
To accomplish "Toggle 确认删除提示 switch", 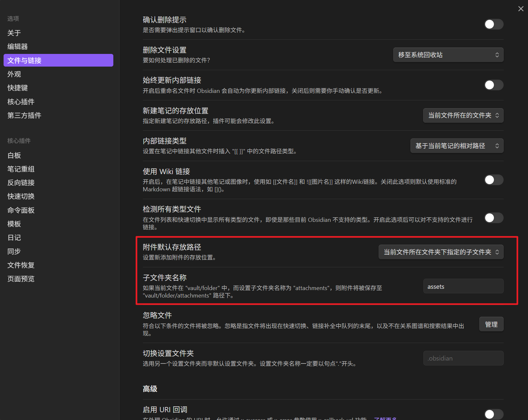I will click(494, 24).
